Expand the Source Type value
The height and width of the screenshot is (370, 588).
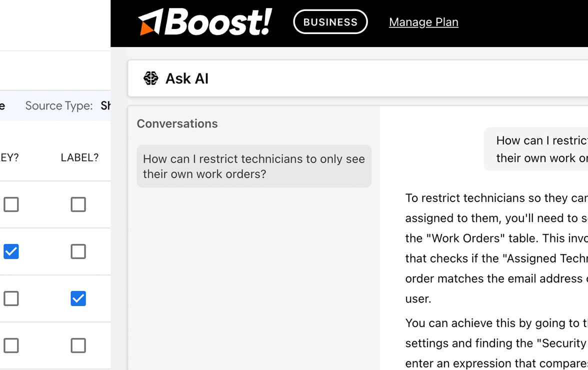coord(106,105)
